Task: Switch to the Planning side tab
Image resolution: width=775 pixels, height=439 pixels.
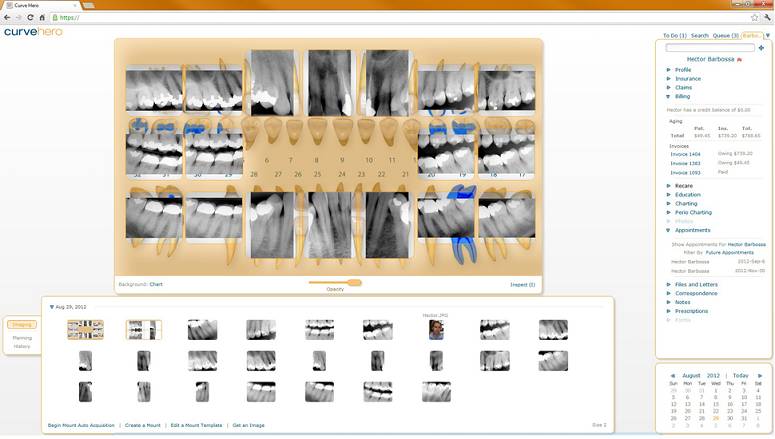Action: pyautogui.click(x=22, y=338)
